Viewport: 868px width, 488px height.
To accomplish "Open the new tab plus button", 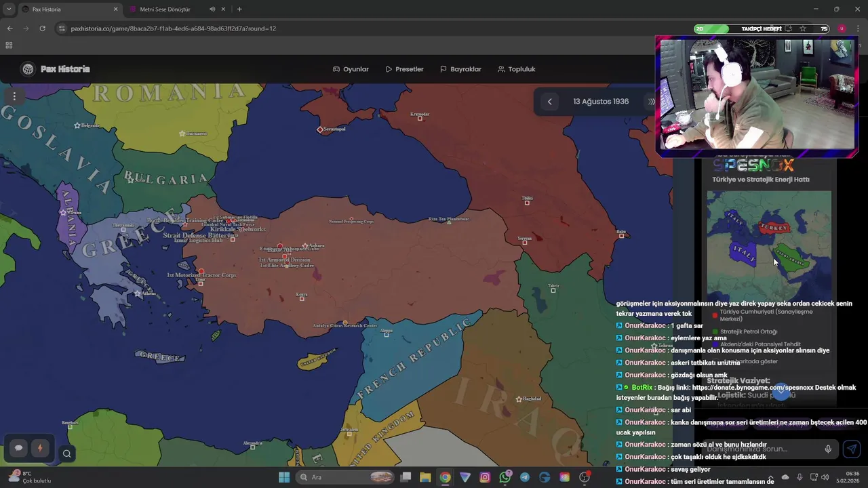I will (x=239, y=9).
